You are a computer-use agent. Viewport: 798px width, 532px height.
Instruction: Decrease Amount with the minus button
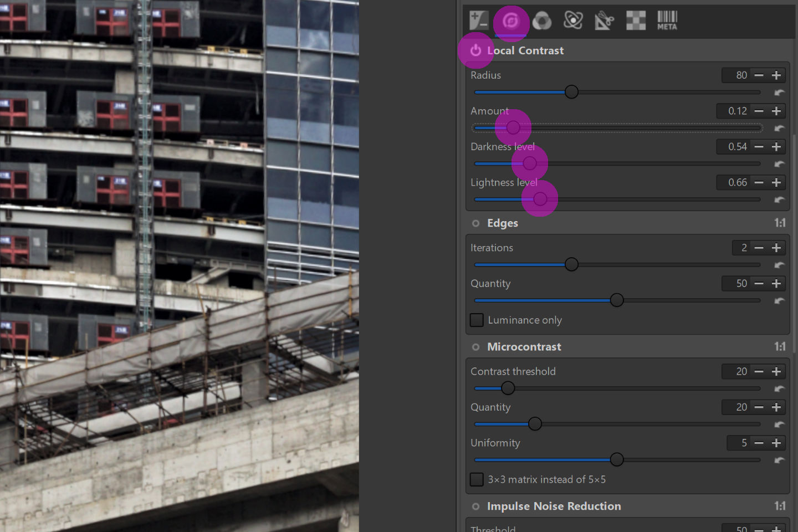(x=759, y=111)
